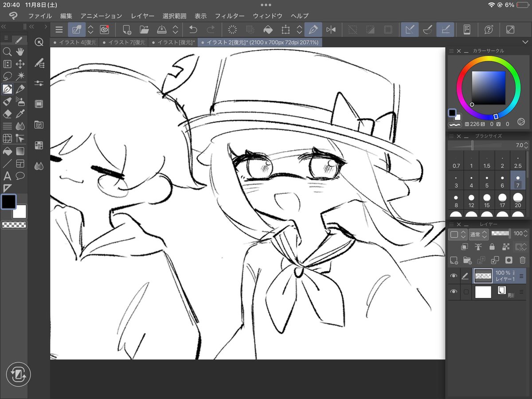The image size is (532, 399).
Task: Open the blending mode 通常 dropdown
Action: coord(478,234)
